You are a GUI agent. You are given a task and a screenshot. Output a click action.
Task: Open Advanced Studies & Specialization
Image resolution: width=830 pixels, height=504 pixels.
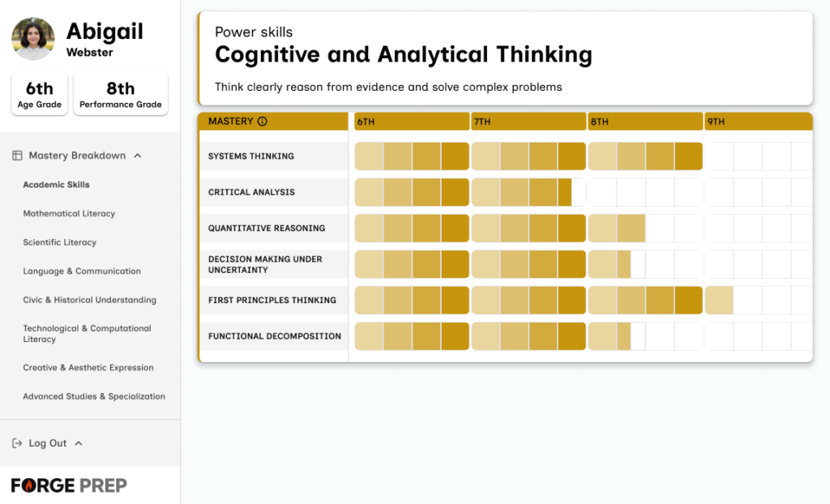[94, 396]
